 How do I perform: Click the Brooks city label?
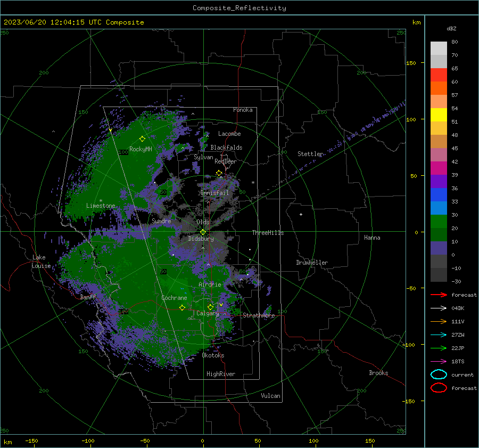378,373
